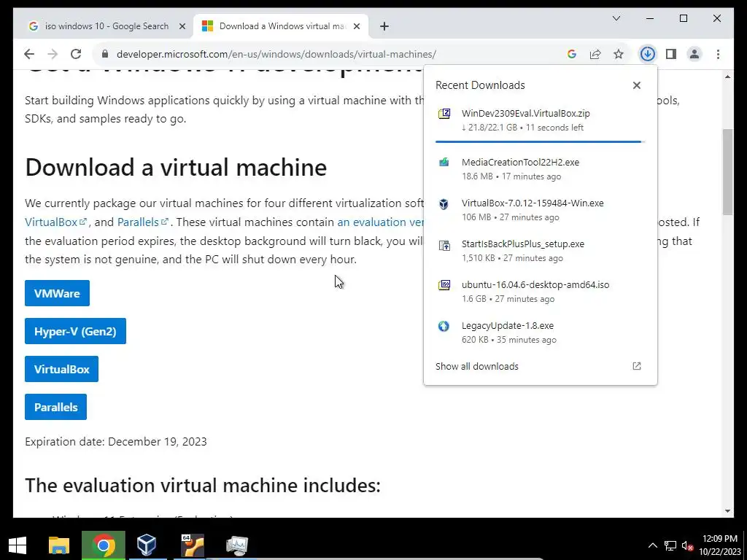Show hidden system tray icons
747x560 pixels.
[653, 545]
